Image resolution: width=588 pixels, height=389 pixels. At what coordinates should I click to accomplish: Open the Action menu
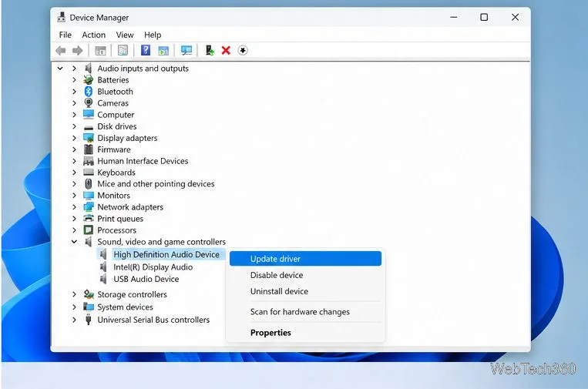(94, 35)
